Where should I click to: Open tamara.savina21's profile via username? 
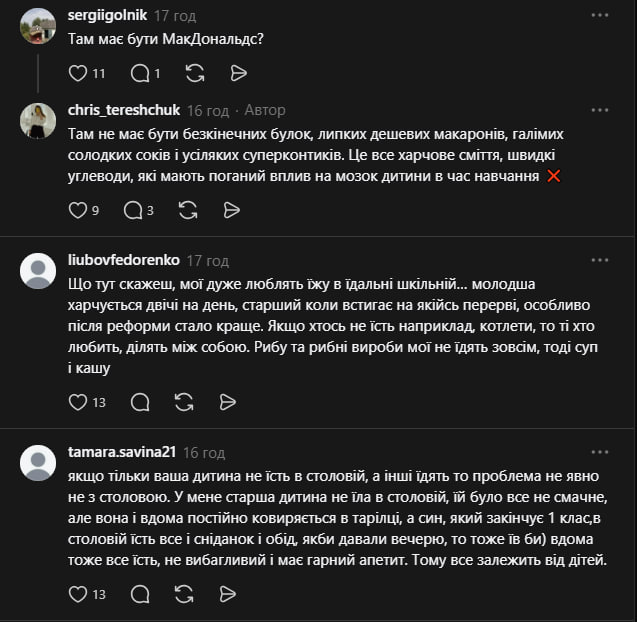coord(122,452)
